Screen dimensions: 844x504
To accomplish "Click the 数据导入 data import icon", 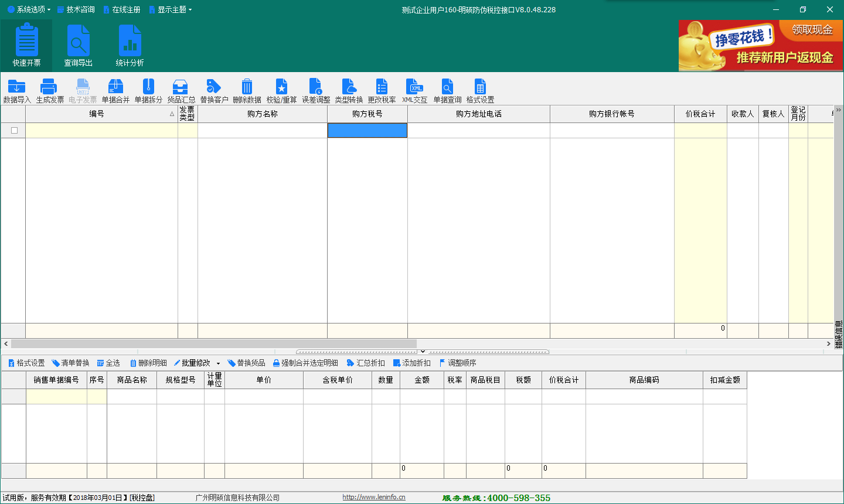I will click(17, 87).
